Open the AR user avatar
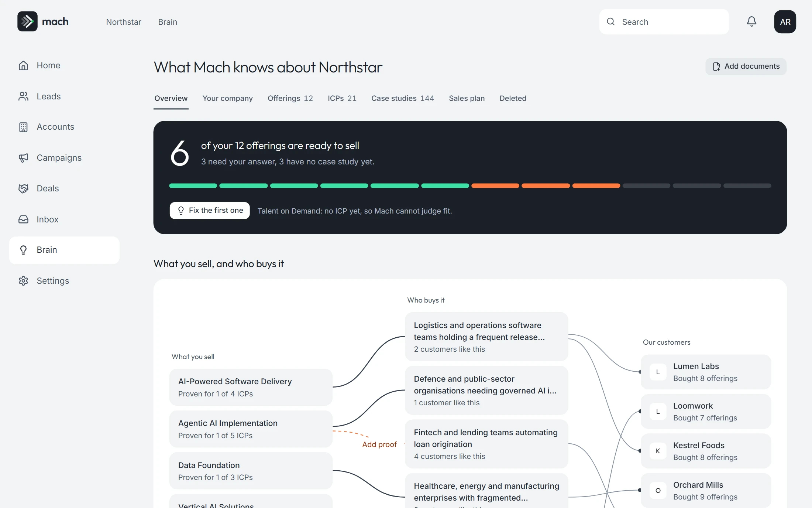This screenshot has width=812, height=508. [x=785, y=22]
